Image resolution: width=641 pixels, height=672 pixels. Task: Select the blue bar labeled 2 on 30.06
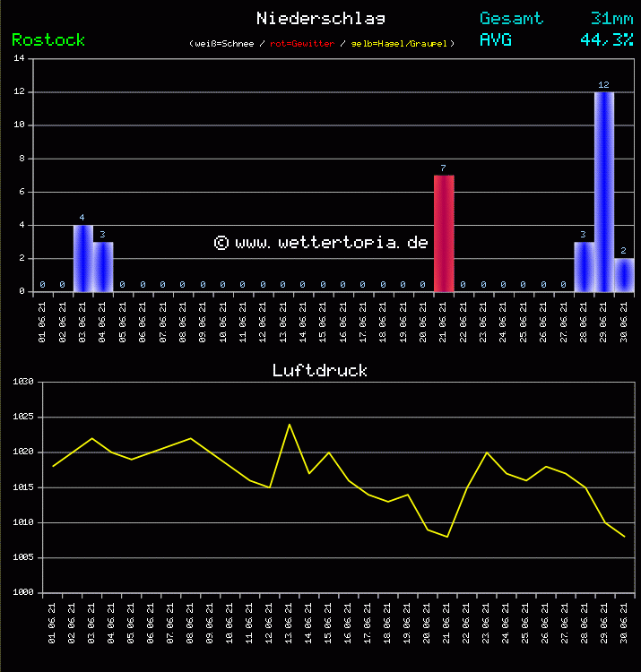(x=624, y=275)
